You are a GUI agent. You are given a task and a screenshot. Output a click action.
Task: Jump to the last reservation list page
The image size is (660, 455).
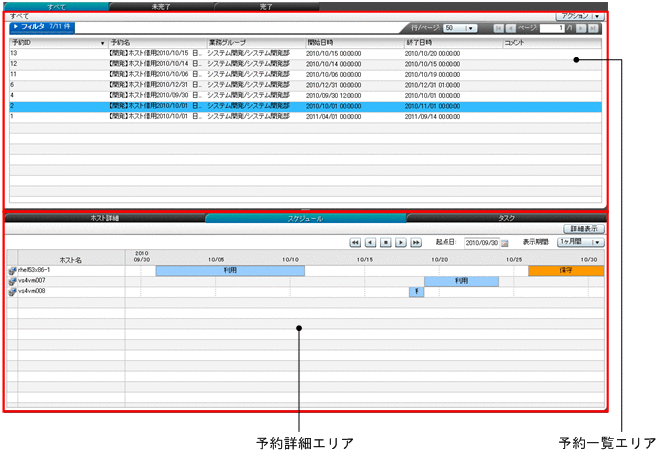[593, 28]
